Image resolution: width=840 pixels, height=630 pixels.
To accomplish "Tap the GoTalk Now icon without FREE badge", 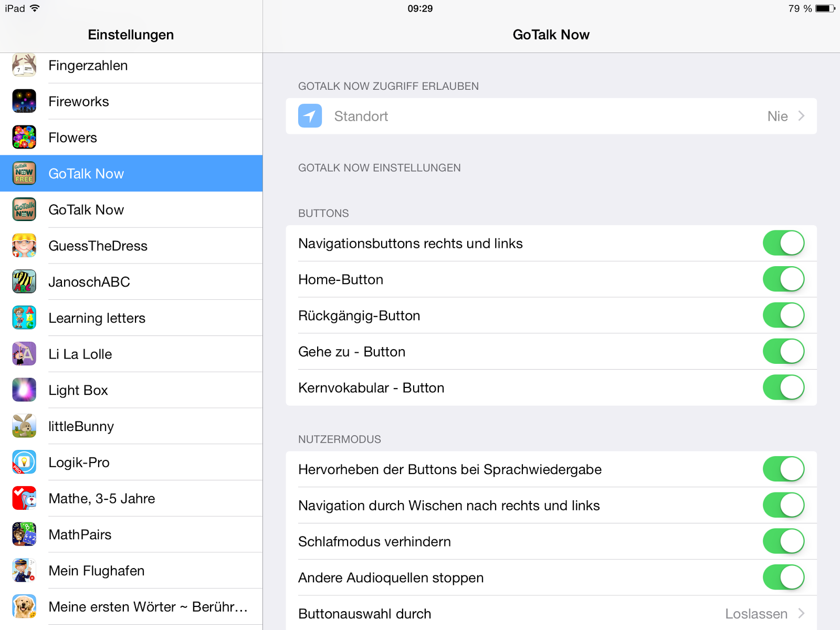I will [24, 209].
